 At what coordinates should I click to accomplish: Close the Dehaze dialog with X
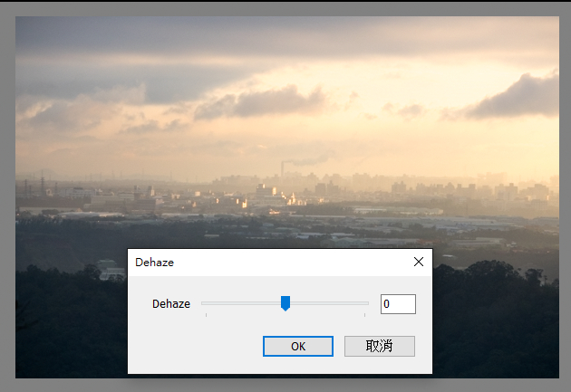click(x=419, y=262)
